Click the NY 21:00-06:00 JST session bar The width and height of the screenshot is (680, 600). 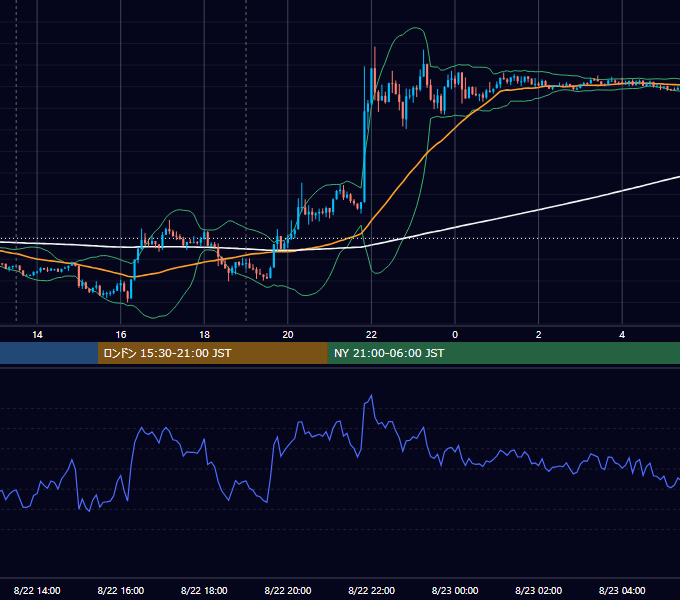pyautogui.click(x=503, y=353)
